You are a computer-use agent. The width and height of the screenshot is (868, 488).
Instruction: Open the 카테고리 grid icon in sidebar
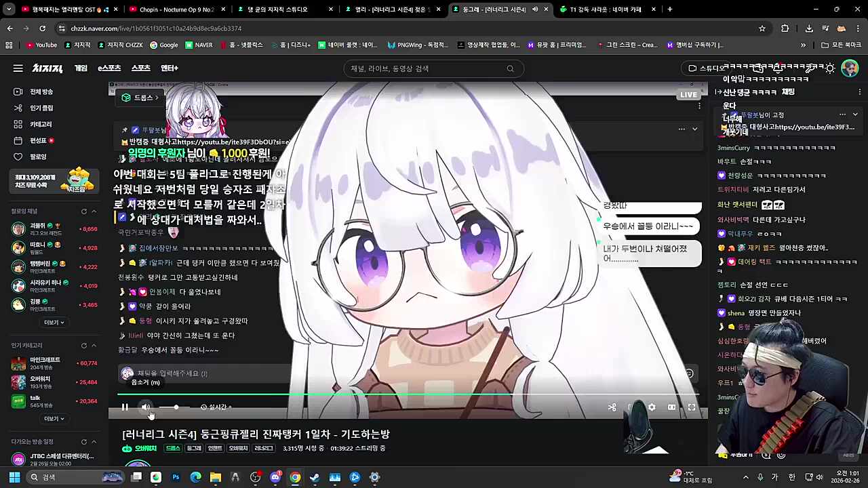[18, 124]
